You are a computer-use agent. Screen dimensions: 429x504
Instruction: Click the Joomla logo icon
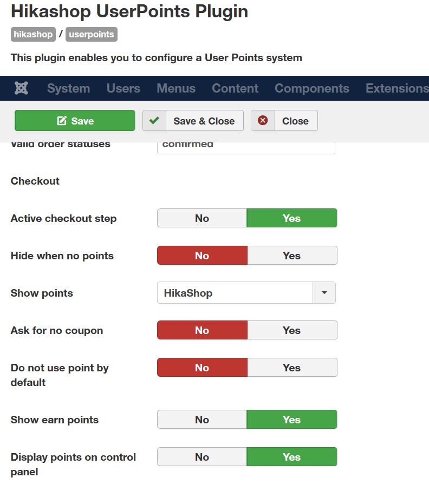[22, 88]
